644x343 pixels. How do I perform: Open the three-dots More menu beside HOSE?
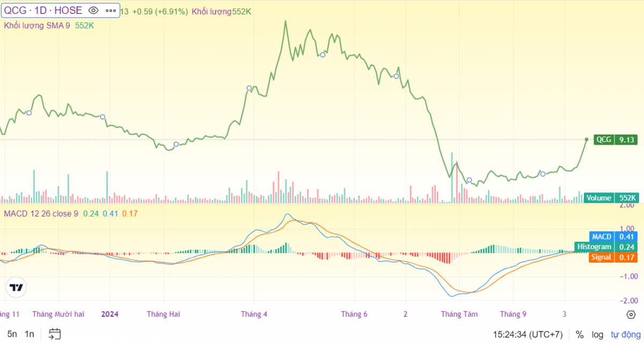110,10
